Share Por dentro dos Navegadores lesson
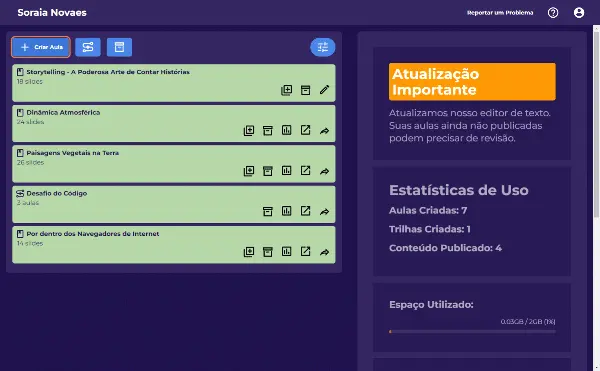Viewport: 600px width, 371px height. click(324, 252)
